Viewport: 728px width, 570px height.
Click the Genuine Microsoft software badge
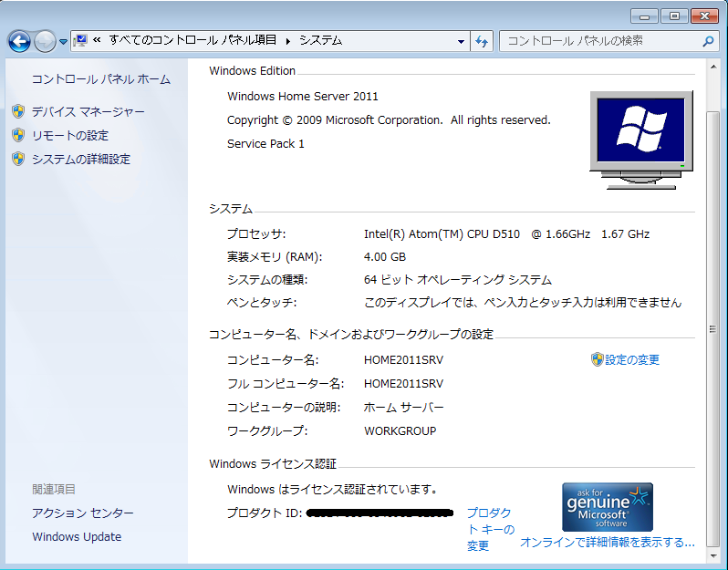(607, 507)
